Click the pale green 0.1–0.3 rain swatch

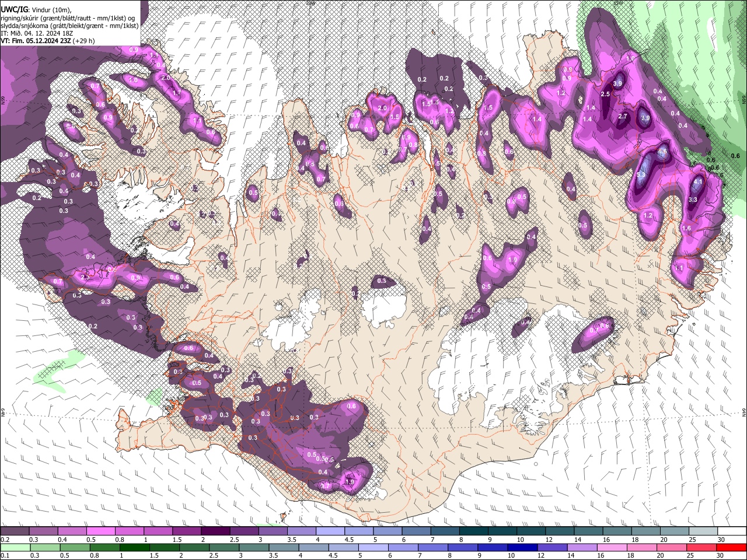coord(15,547)
